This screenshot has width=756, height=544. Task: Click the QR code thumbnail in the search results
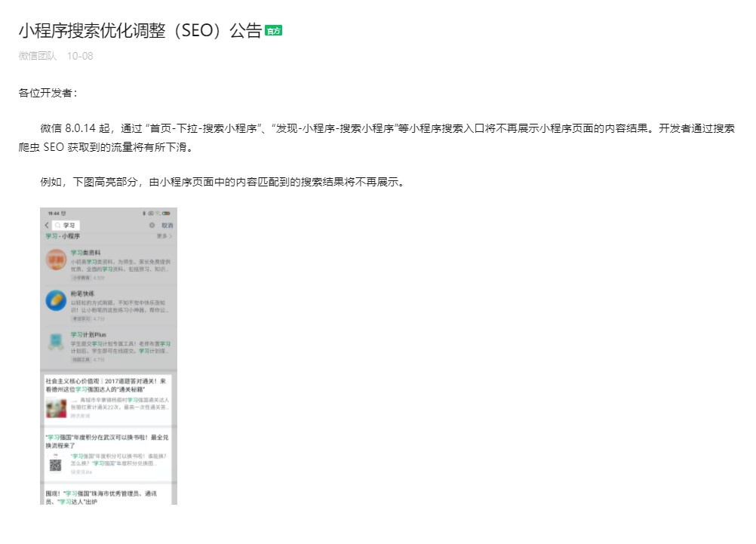[55, 463]
